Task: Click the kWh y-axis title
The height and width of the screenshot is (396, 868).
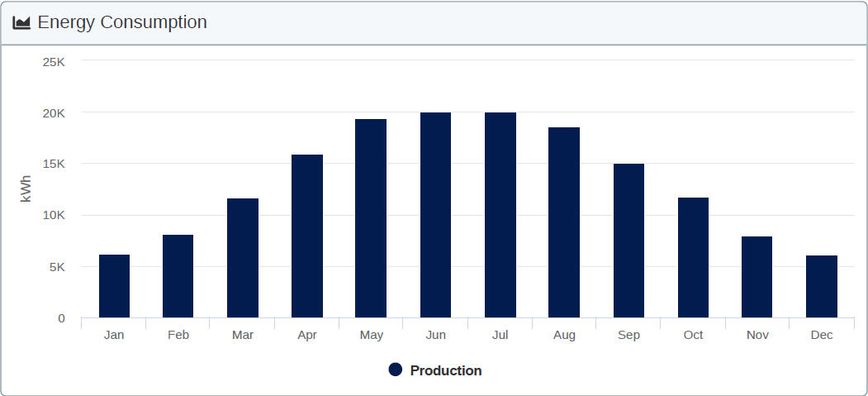Action: tap(25, 189)
